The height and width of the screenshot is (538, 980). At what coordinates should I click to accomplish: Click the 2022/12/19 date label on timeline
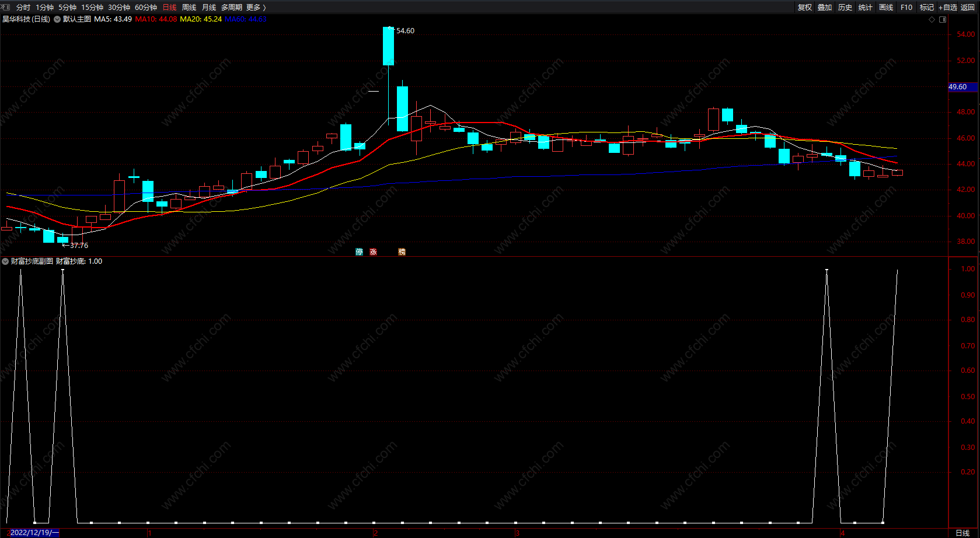[x=34, y=533]
